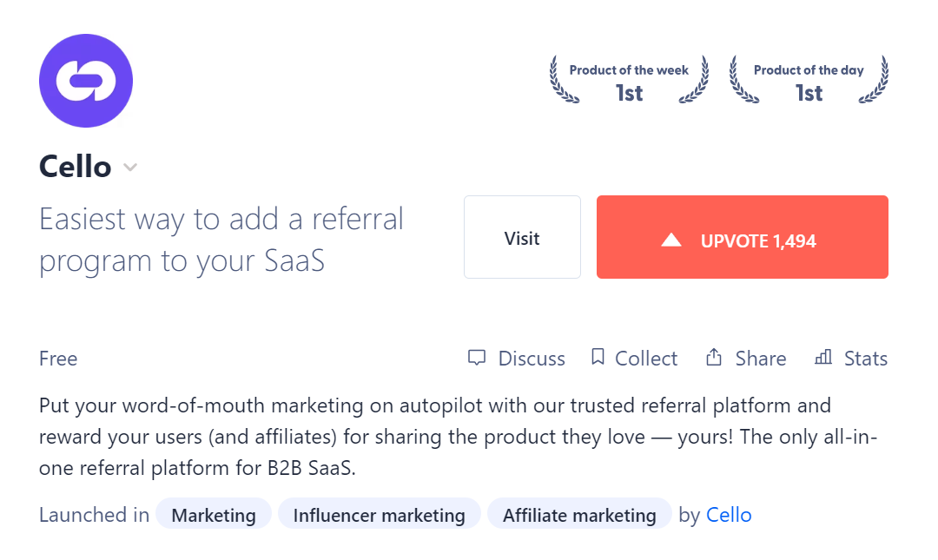Upvote Cello with the red button

pyautogui.click(x=743, y=237)
